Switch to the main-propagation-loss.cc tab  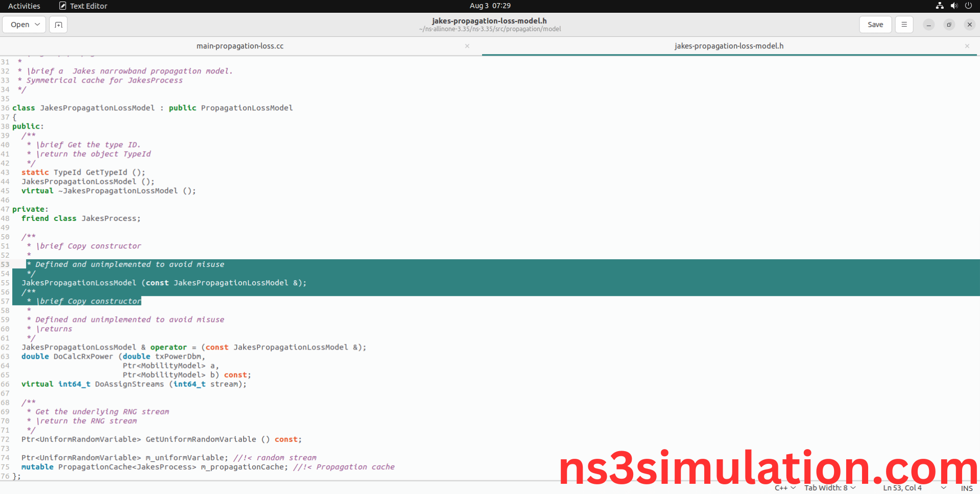coord(240,46)
